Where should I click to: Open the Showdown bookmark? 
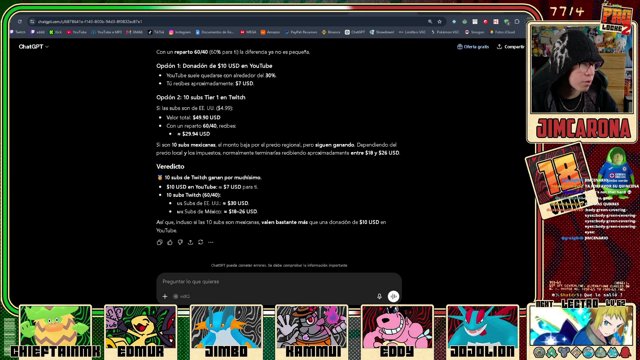click(382, 32)
